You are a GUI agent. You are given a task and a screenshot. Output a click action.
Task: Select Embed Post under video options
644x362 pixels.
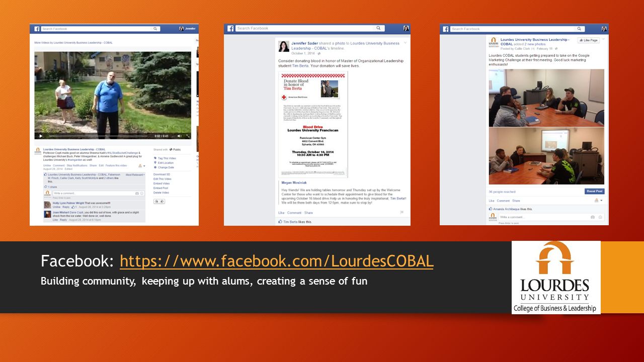[161, 188]
